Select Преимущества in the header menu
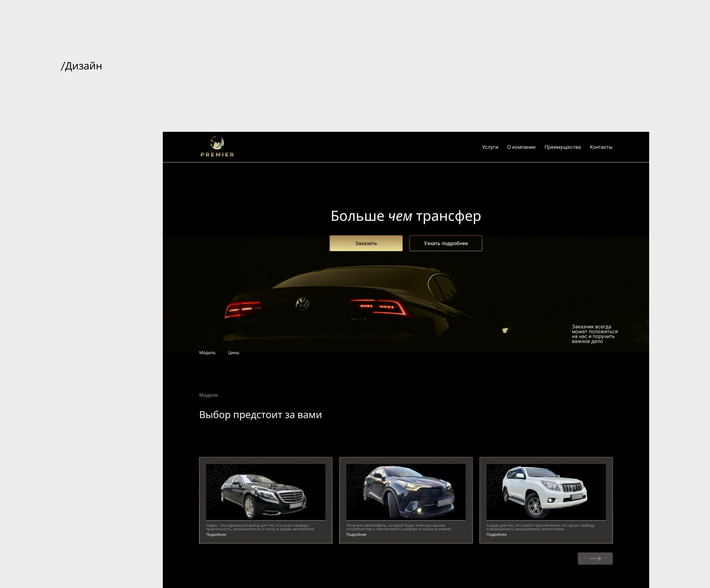The width and height of the screenshot is (710, 588). [562, 147]
